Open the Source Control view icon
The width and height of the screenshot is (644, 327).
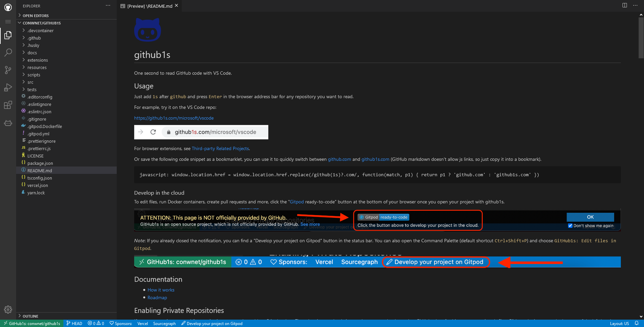coord(8,70)
